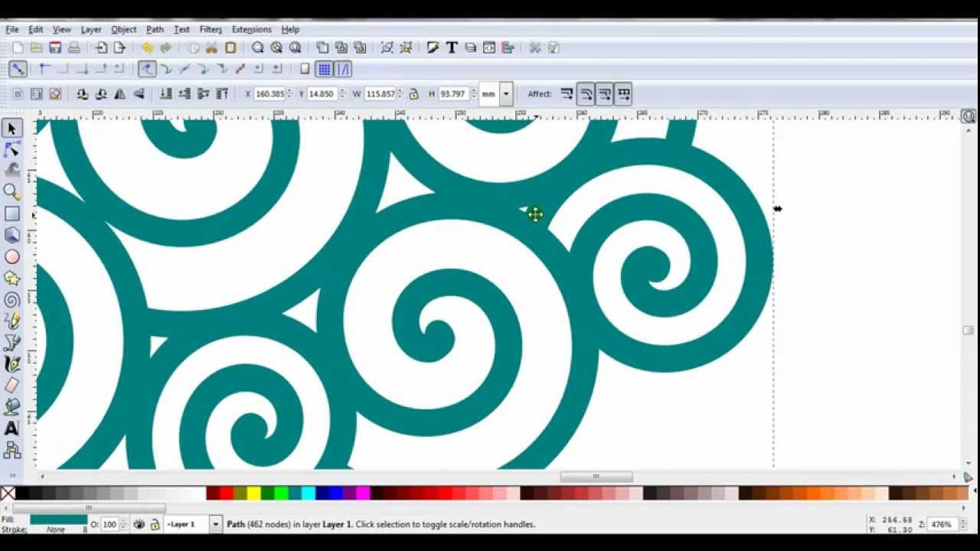Viewport: 980px width, 551px height.
Task: Toggle the enable snapping button
Action: tap(18, 69)
